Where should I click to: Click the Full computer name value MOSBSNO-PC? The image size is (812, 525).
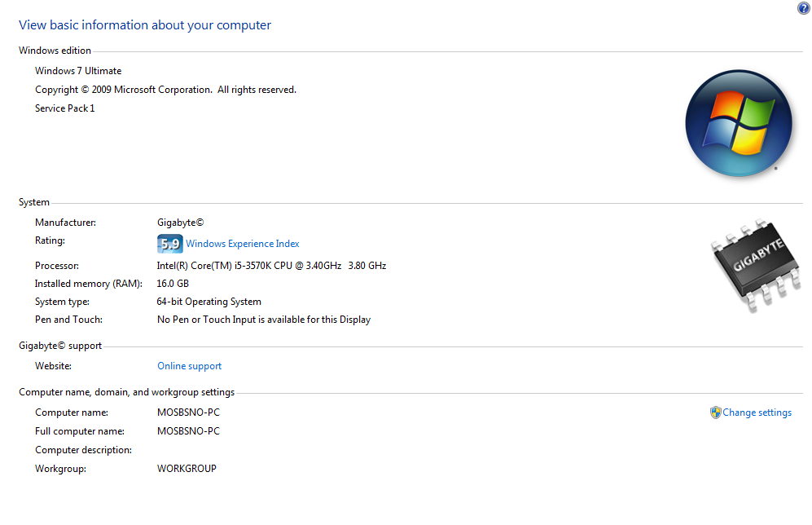click(x=188, y=431)
